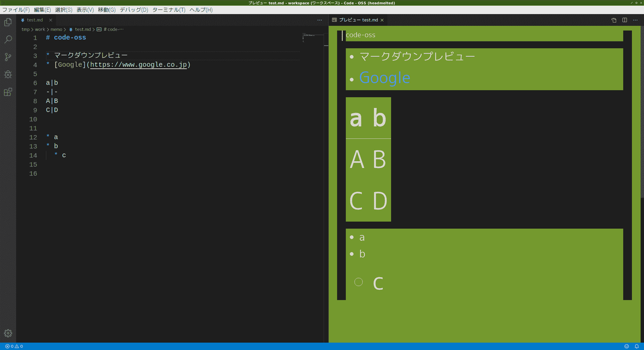Open the 編集(E) menu
This screenshot has width=644, height=350.
click(x=42, y=10)
